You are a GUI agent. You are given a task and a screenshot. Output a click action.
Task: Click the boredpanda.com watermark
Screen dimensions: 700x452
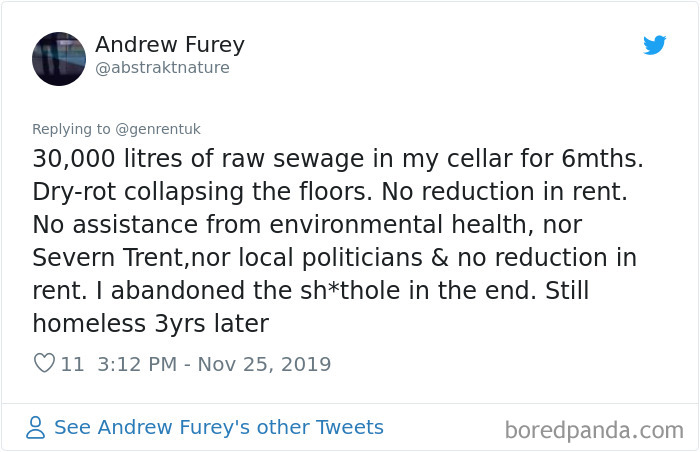point(594,430)
